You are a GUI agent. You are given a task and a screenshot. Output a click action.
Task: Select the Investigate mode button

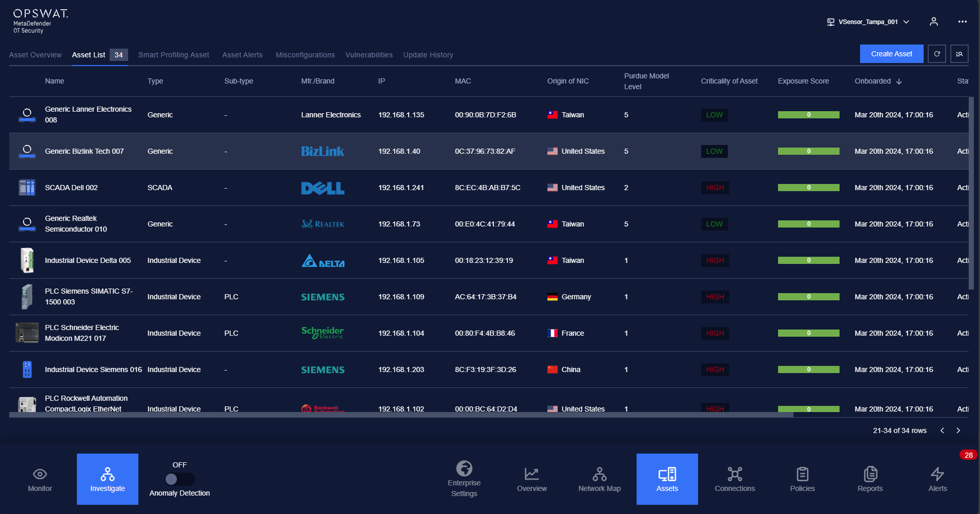[107, 479]
